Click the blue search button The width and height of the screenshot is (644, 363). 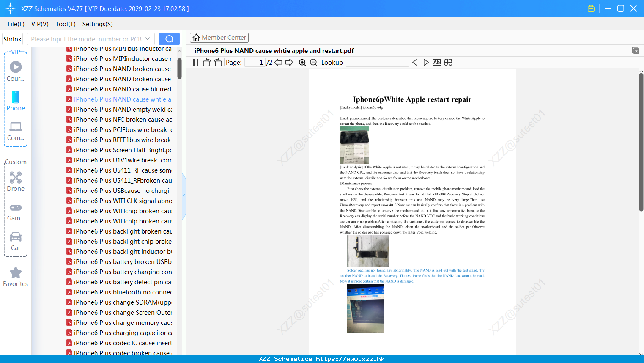(x=169, y=39)
